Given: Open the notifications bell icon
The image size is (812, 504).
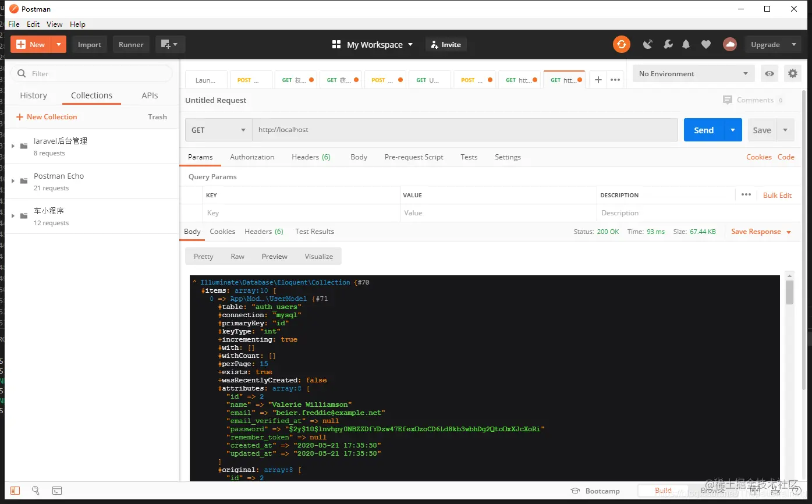Looking at the screenshot, I should coord(686,44).
